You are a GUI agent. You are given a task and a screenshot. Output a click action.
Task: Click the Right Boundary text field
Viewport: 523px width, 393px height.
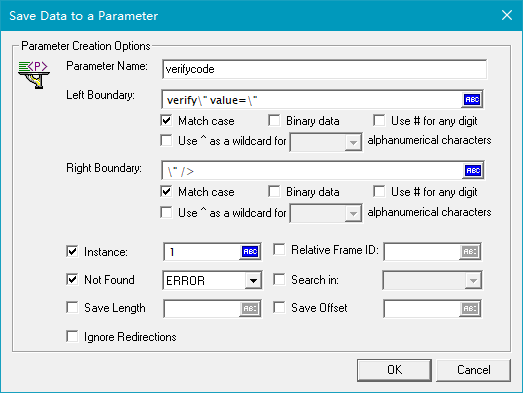coord(313,171)
